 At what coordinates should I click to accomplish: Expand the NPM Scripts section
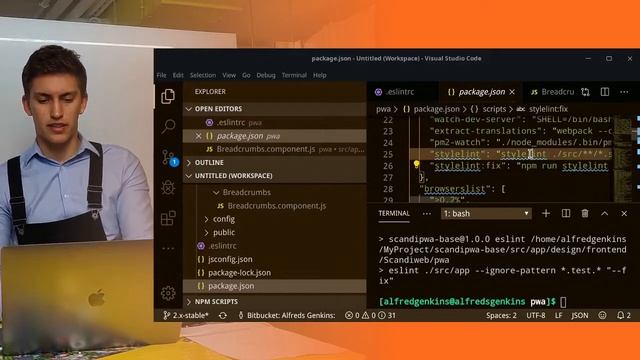274,302
